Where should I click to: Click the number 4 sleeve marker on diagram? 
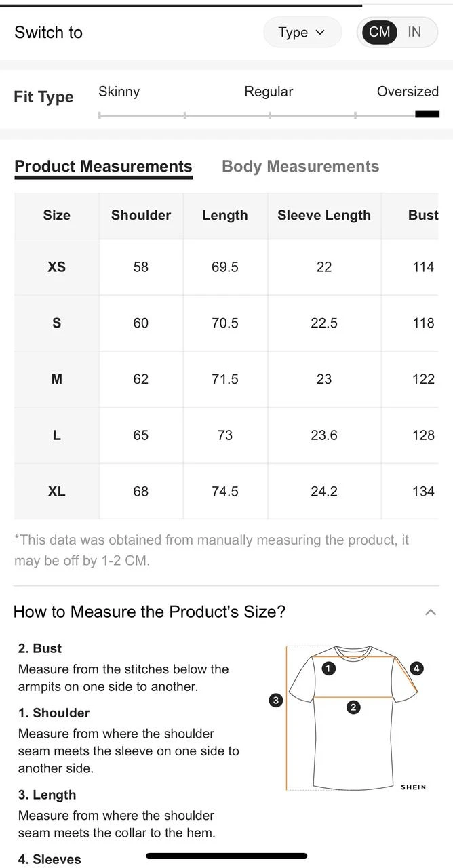(416, 669)
